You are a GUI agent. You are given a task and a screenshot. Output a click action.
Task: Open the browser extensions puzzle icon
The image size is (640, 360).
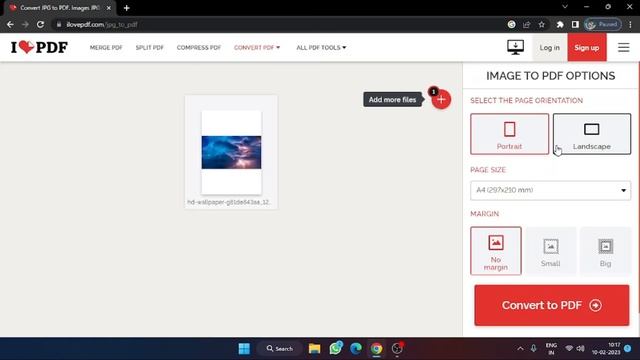tap(560, 24)
